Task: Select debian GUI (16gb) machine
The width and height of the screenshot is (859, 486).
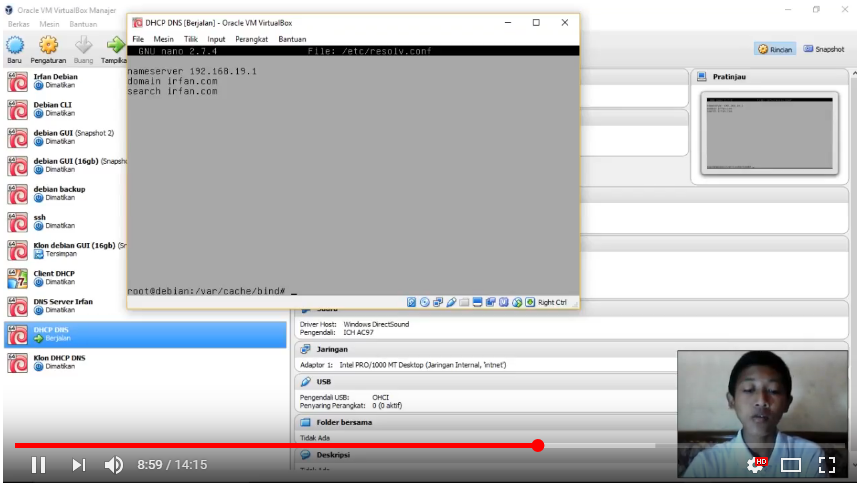Action: click(x=65, y=165)
